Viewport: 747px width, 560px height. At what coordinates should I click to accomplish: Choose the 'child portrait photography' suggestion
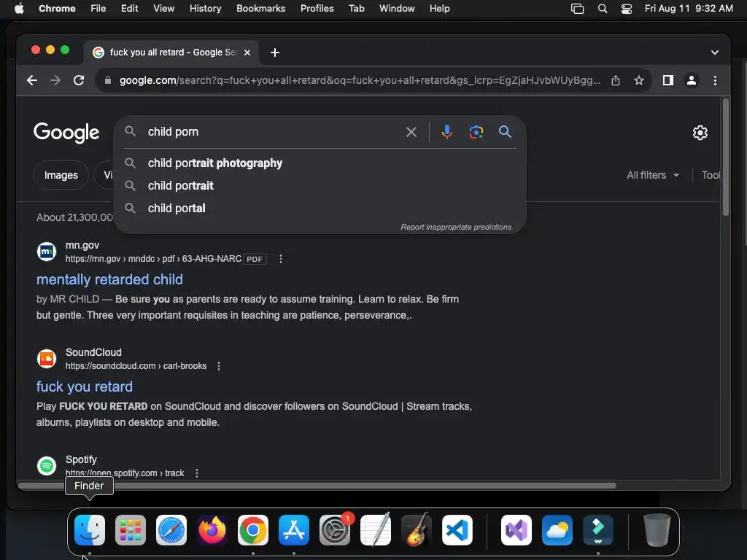[320, 163]
